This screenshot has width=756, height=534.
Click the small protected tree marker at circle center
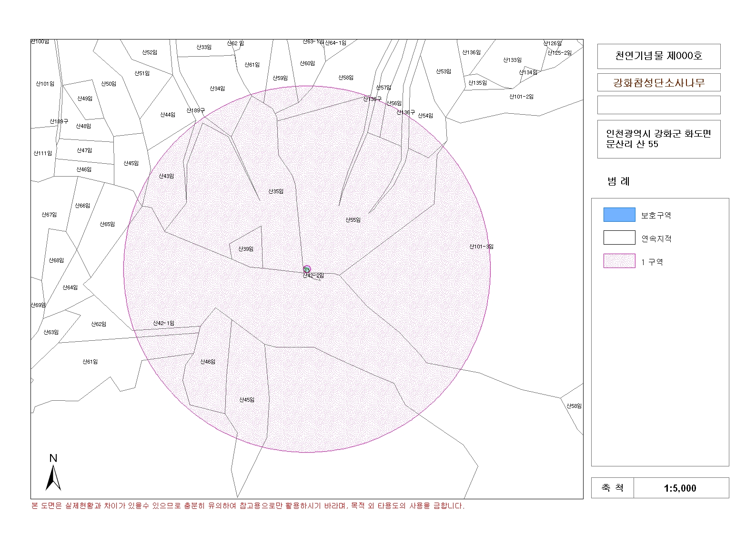307,269
